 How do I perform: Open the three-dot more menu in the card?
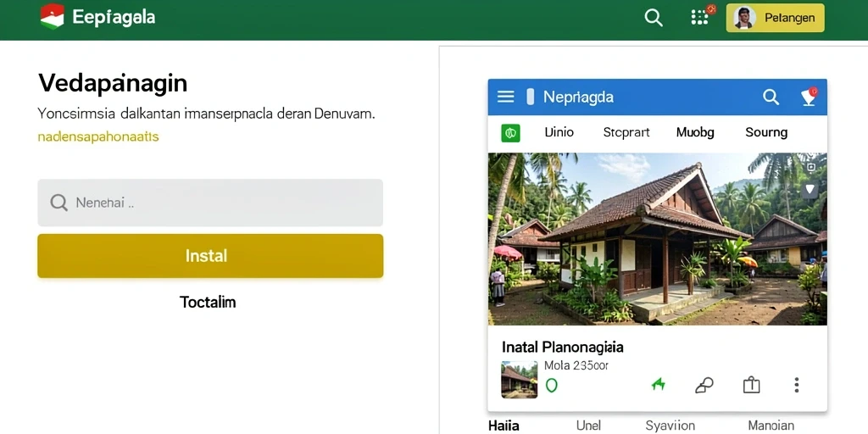[797, 385]
